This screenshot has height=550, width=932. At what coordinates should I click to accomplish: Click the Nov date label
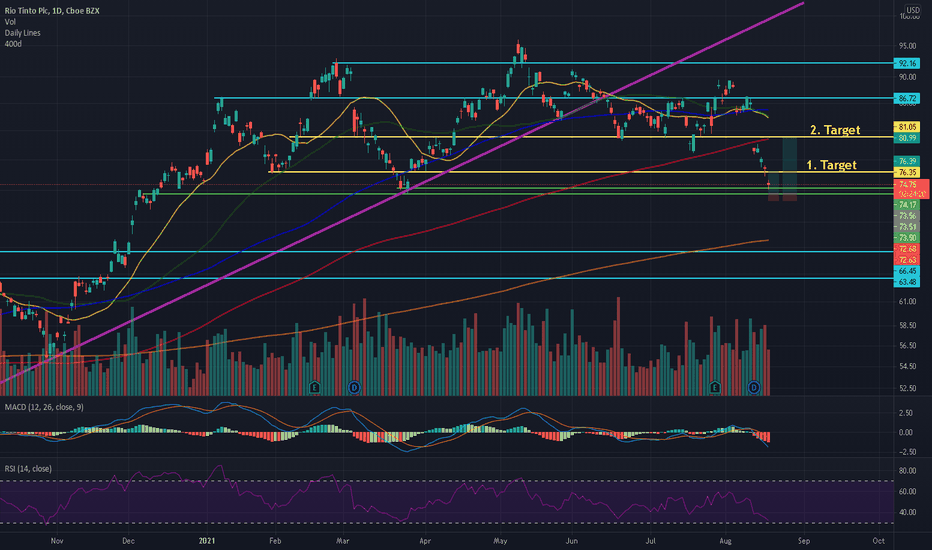(57, 541)
